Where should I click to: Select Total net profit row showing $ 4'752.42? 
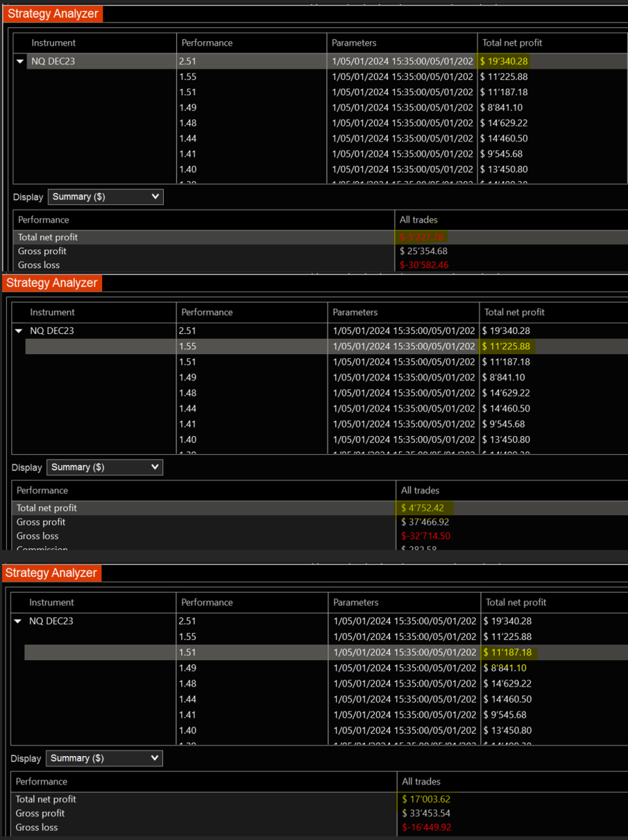click(320, 508)
